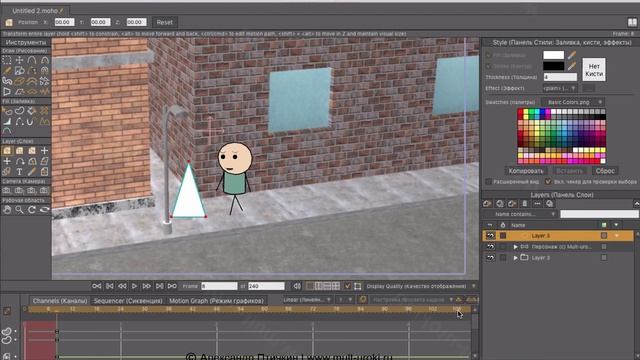Select the Text tool marked T
640x360 pixels.
point(19,172)
